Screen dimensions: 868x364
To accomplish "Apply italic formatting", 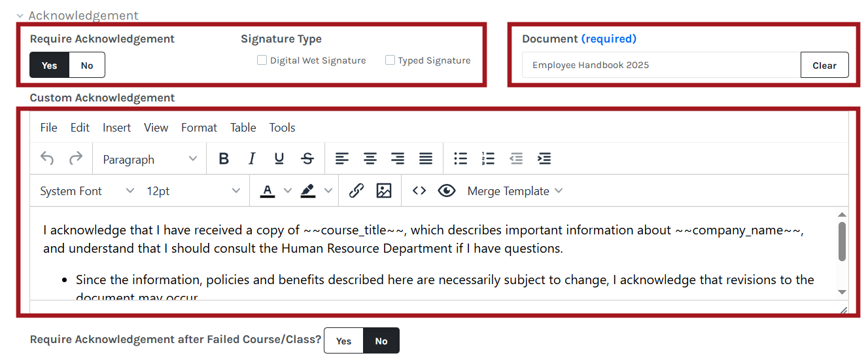I will pos(252,158).
